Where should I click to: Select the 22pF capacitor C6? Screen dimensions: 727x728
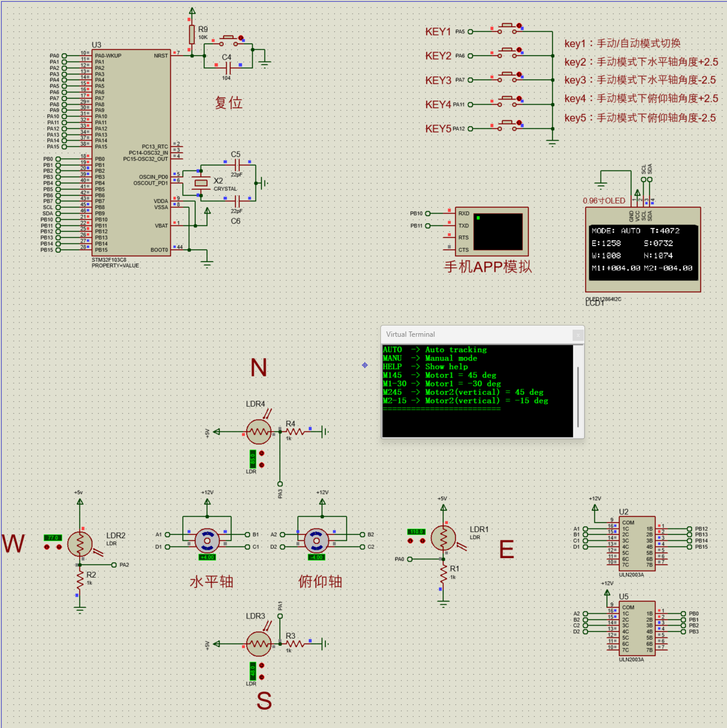tap(236, 201)
